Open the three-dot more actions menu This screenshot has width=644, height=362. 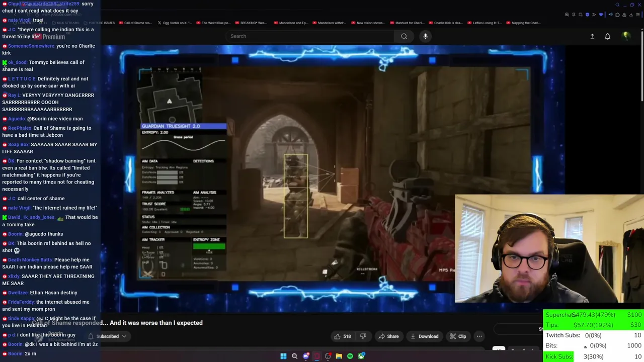coord(479,336)
